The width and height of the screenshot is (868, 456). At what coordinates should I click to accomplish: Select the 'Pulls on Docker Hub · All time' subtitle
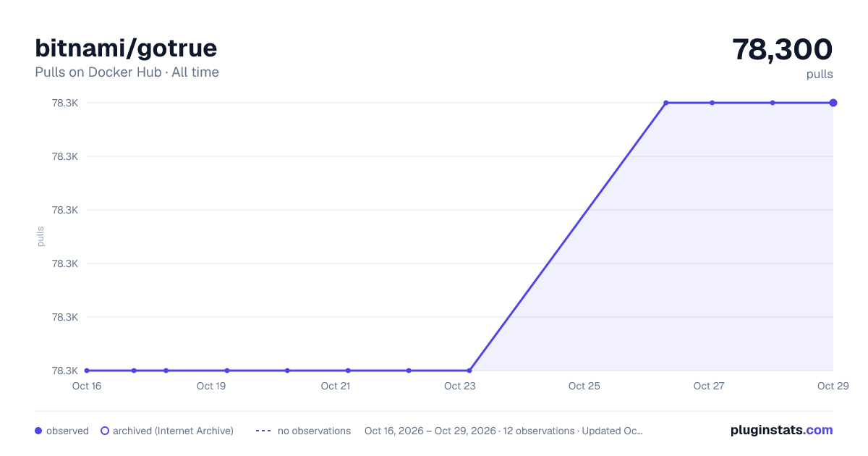(x=127, y=72)
